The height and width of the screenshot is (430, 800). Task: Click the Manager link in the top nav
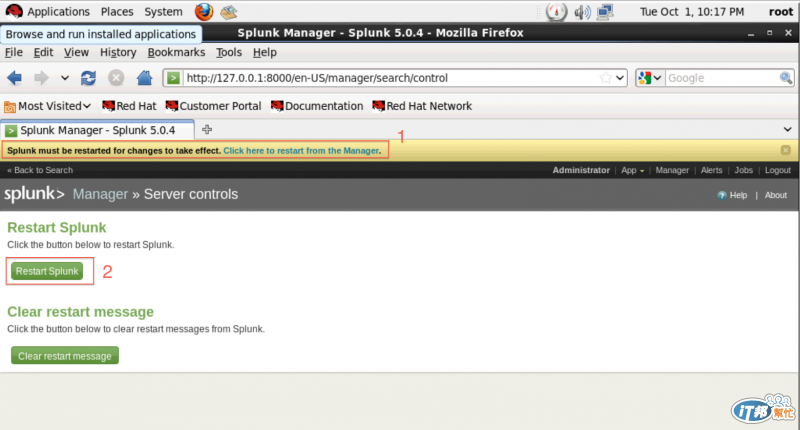pyautogui.click(x=672, y=170)
